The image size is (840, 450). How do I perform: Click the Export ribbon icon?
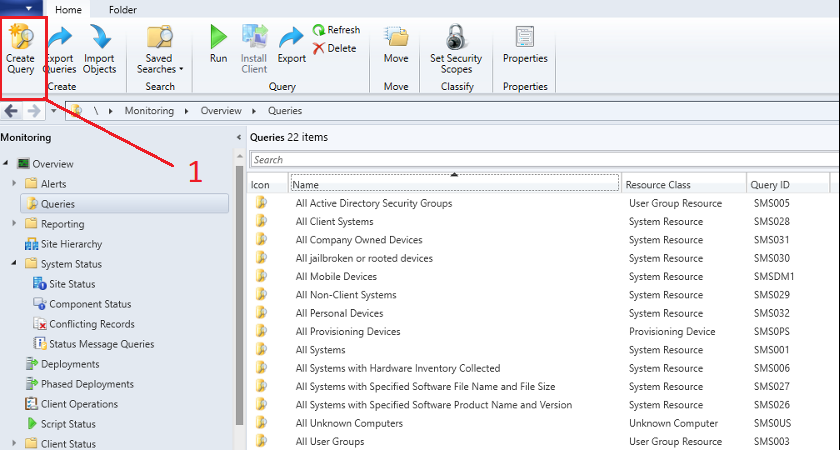[291, 38]
